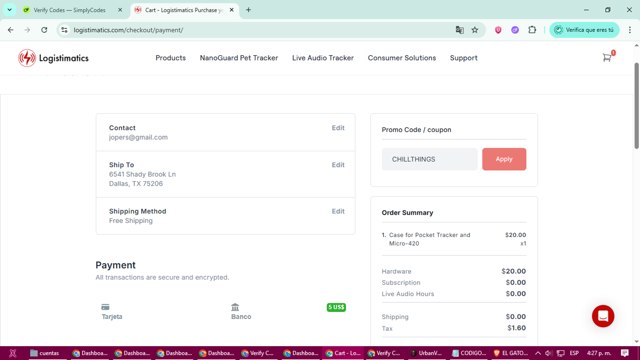
Task: Click the translate page icon
Action: [x=460, y=30]
